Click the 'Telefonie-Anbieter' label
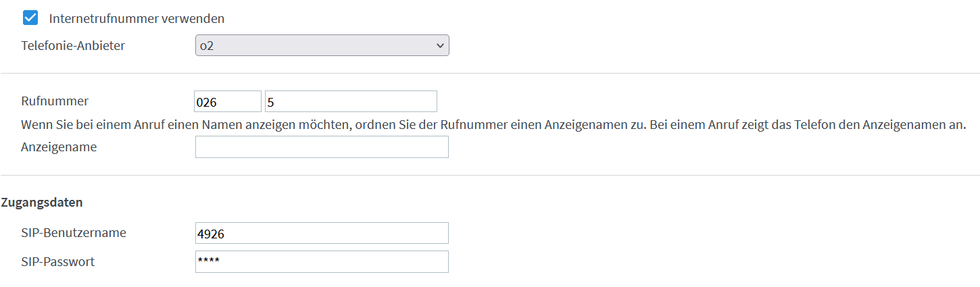 73,46
